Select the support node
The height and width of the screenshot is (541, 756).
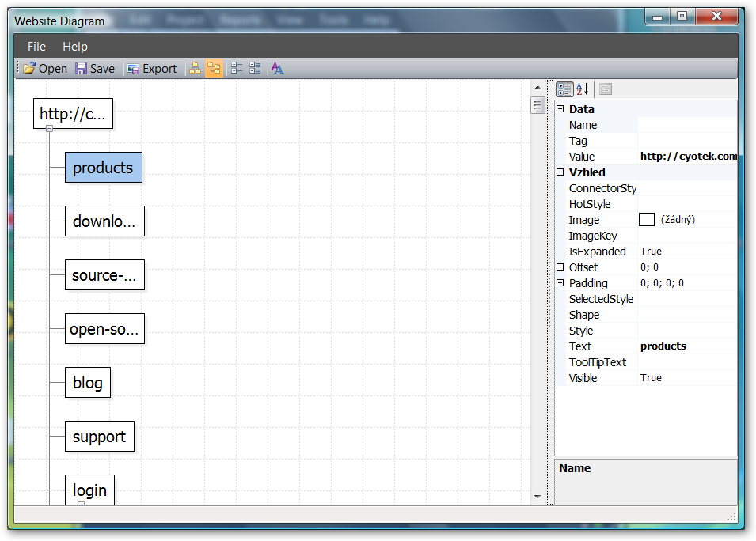click(100, 437)
